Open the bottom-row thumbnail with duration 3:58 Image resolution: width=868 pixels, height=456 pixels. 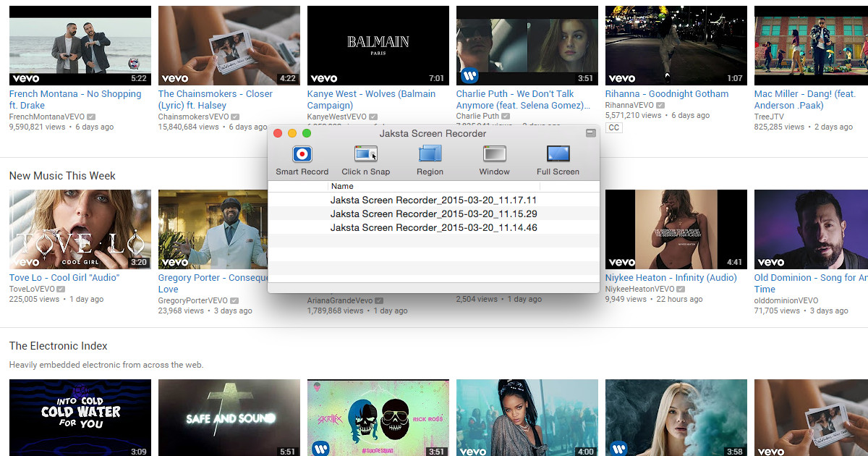click(676, 418)
